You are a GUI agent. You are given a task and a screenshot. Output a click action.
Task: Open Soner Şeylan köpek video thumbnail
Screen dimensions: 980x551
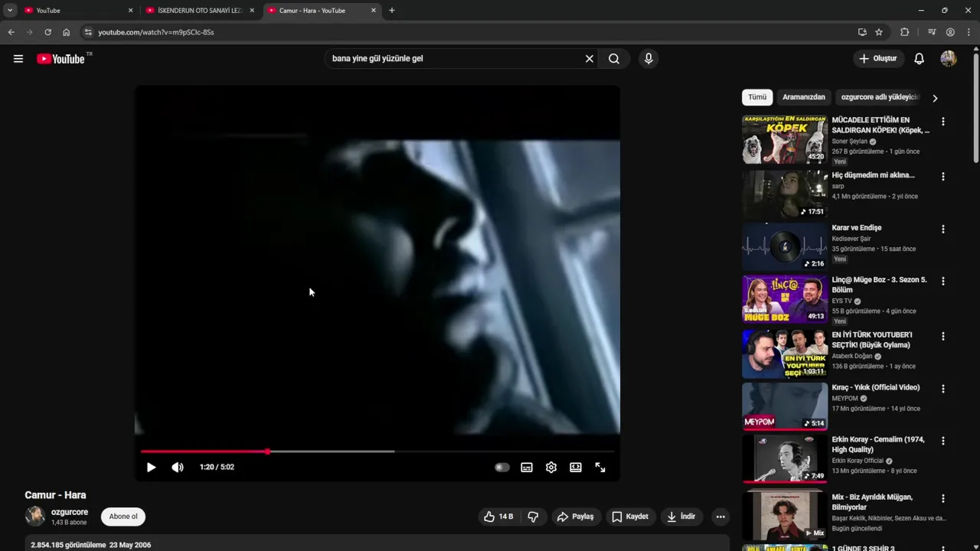click(785, 139)
